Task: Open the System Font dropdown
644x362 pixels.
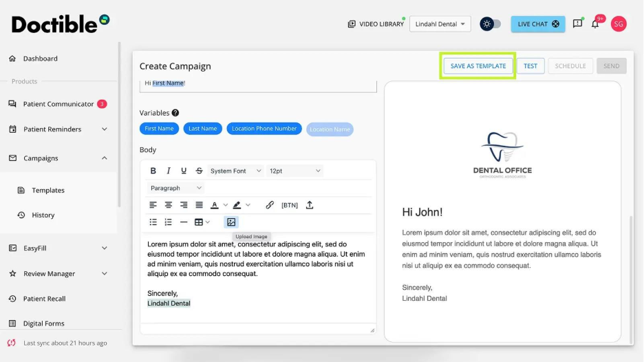Action: 235,171
